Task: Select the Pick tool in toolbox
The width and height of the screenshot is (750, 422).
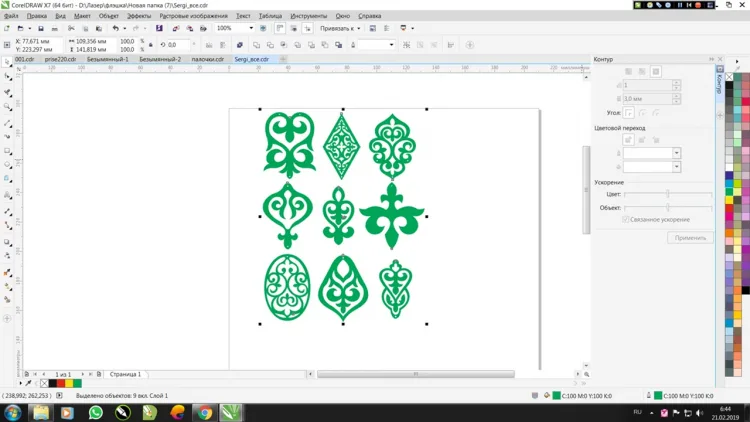Action: [x=7, y=62]
